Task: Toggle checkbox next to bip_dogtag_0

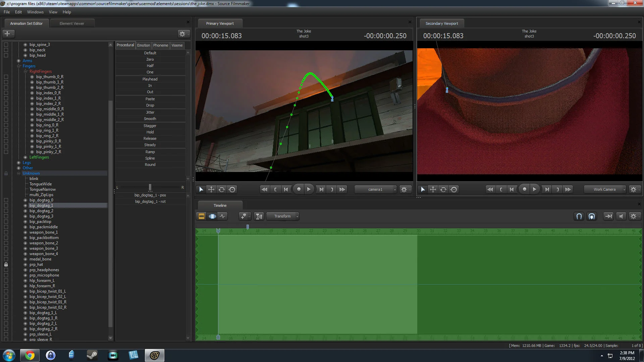Action: [6, 200]
